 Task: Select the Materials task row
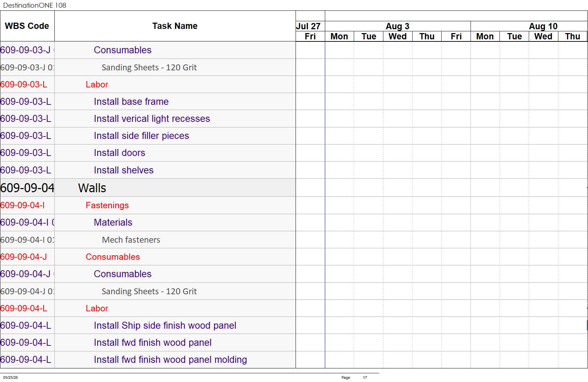coord(148,223)
